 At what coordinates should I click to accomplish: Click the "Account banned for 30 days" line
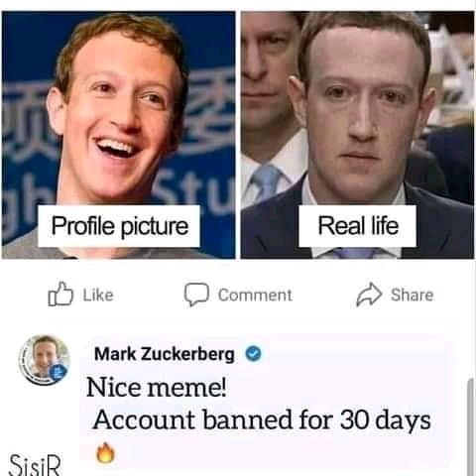click(262, 420)
